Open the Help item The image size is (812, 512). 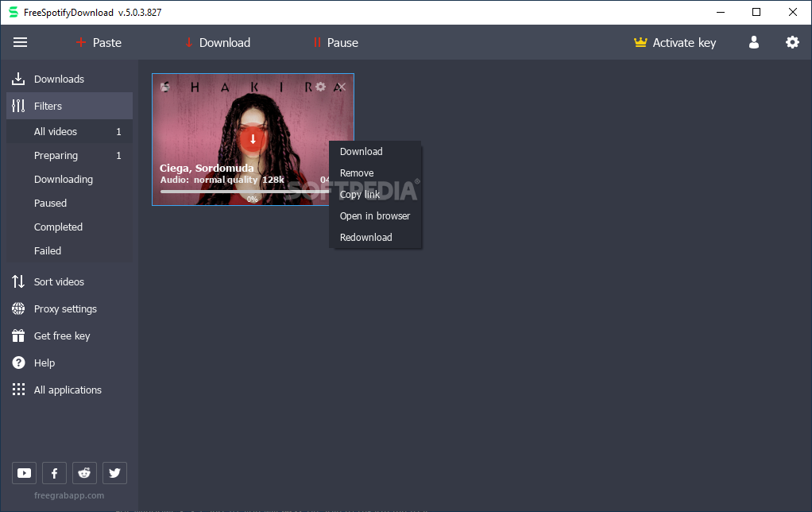click(x=69, y=363)
